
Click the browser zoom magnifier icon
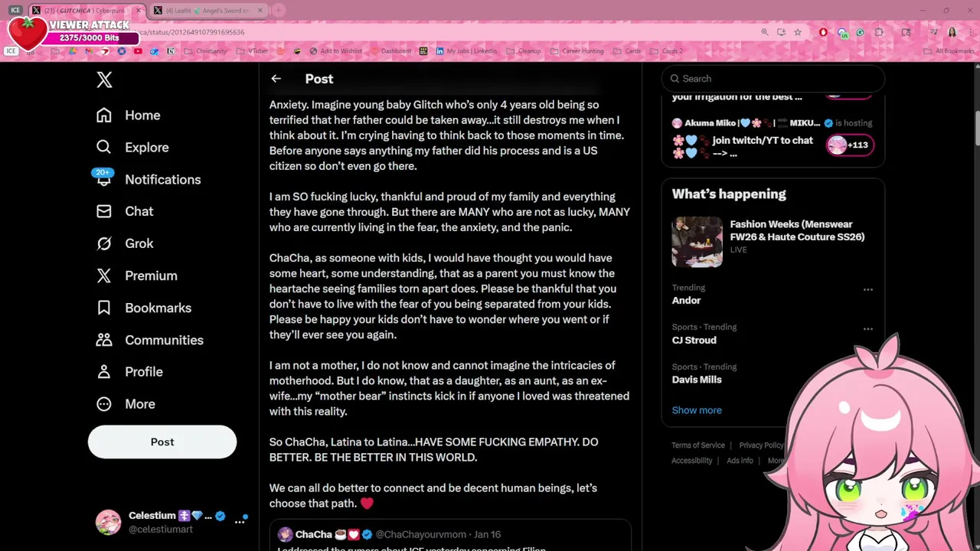pyautogui.click(x=765, y=32)
